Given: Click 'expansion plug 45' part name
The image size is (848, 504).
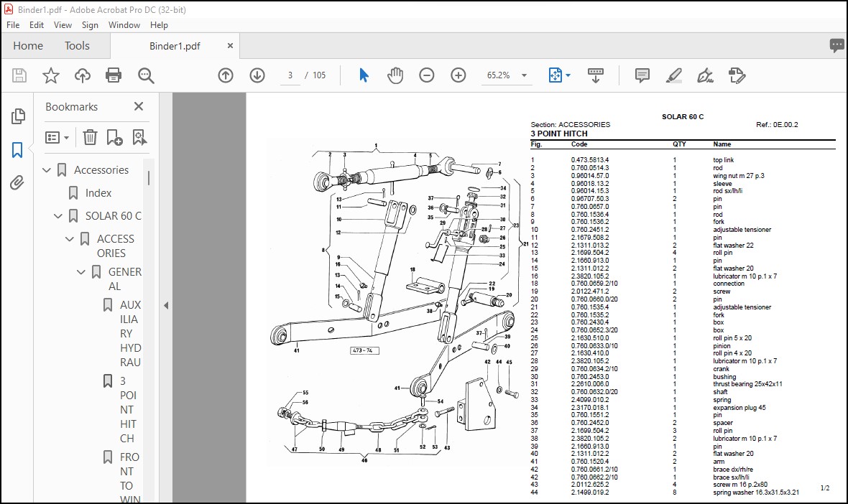Looking at the screenshot, I should point(739,408).
